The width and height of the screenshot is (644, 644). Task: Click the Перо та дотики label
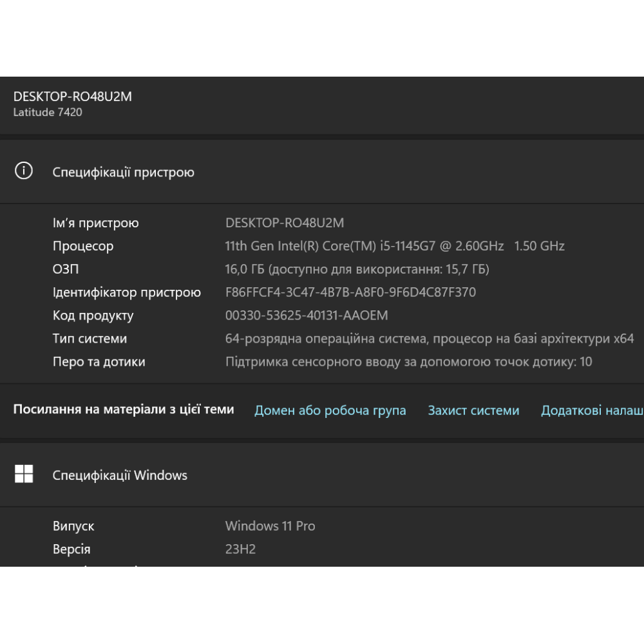click(99, 362)
